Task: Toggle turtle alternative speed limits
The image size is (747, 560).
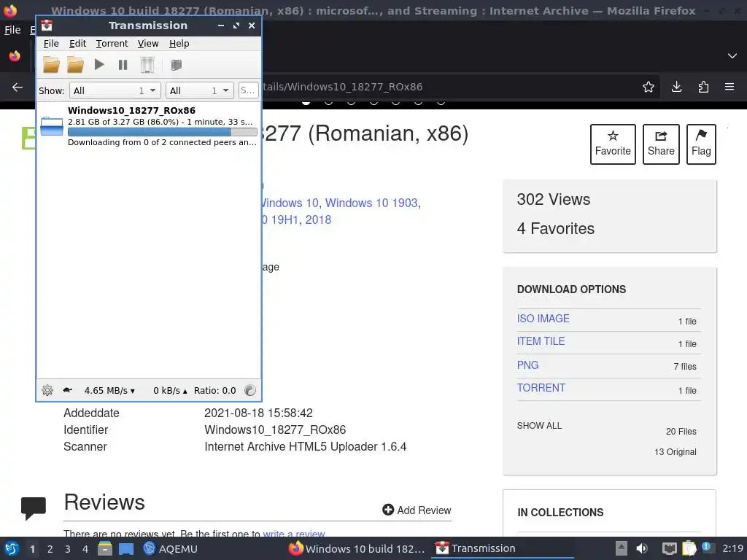Action: point(67,391)
